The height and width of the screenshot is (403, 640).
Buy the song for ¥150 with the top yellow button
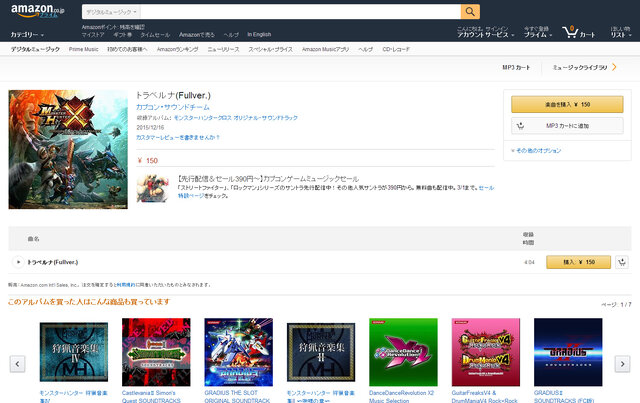point(567,105)
